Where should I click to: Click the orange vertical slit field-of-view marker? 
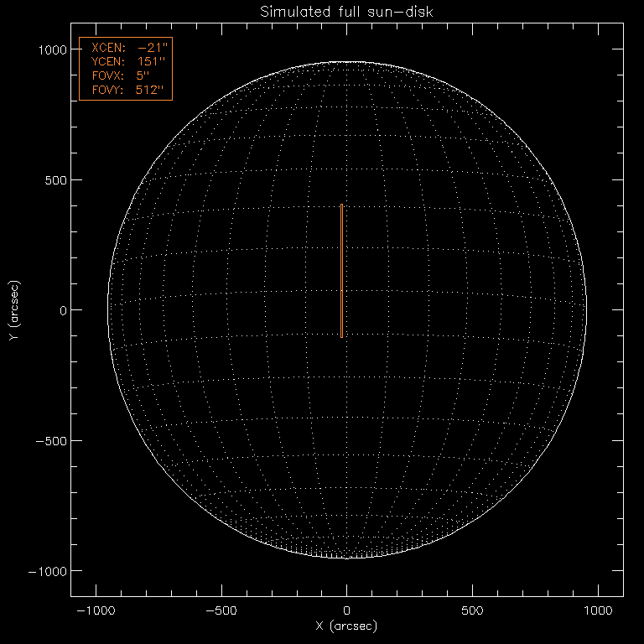point(341,271)
